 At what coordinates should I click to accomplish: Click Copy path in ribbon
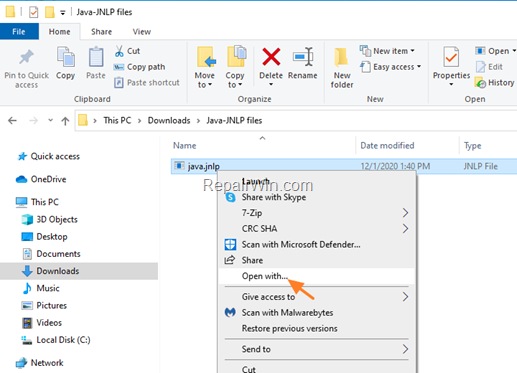(x=139, y=67)
